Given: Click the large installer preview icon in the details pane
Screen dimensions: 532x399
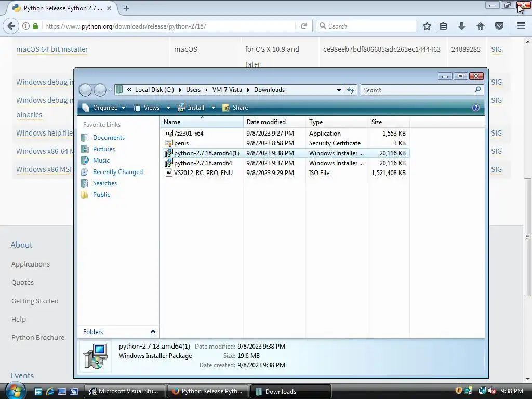Looking at the screenshot, I should pos(96,356).
